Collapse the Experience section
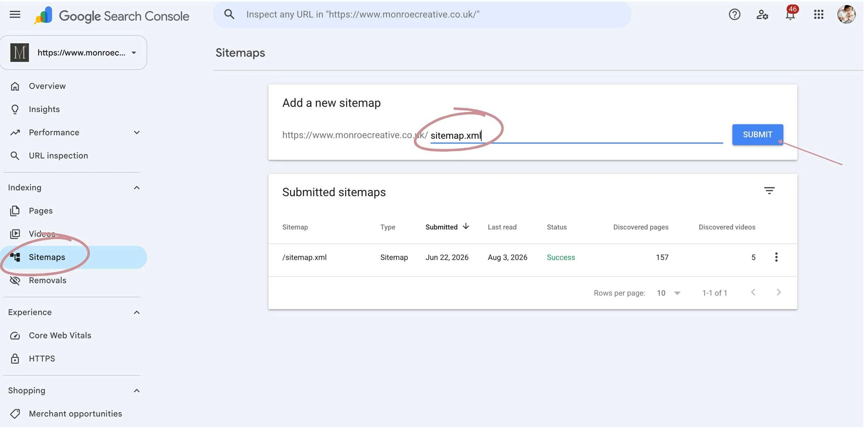The height and width of the screenshot is (429, 868). click(x=137, y=312)
